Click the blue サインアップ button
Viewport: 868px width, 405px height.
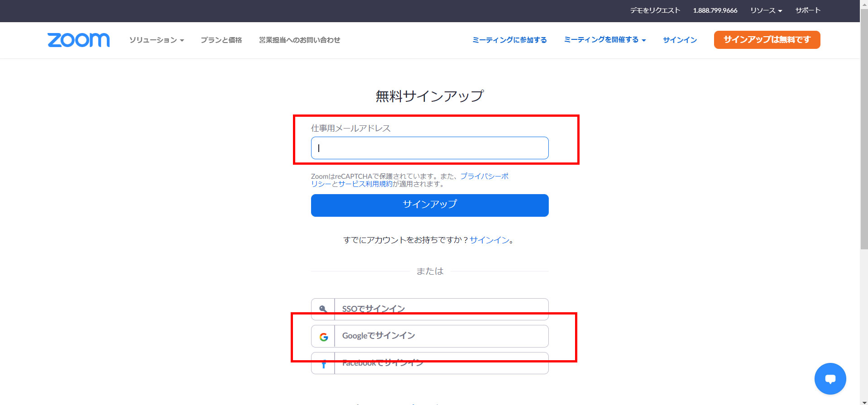pos(430,205)
